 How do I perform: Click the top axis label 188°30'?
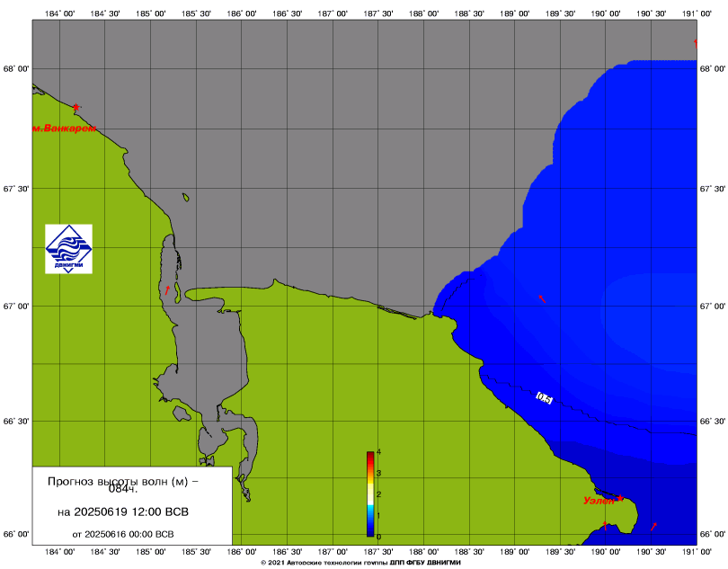coord(469,13)
